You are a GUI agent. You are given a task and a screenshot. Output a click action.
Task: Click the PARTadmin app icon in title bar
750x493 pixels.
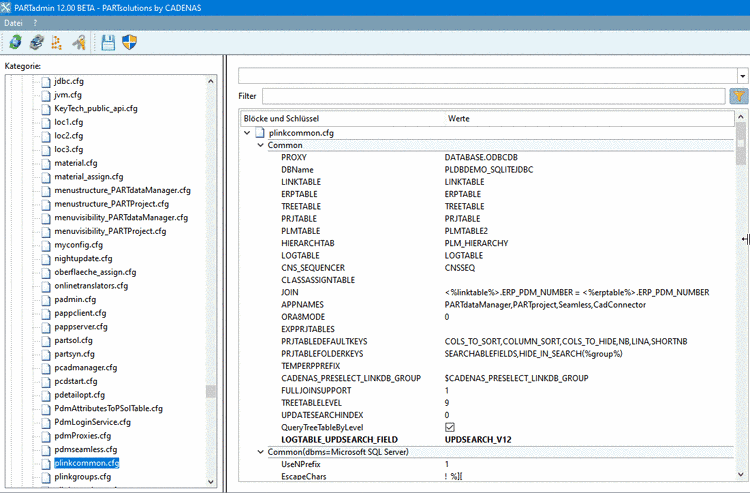(6, 8)
